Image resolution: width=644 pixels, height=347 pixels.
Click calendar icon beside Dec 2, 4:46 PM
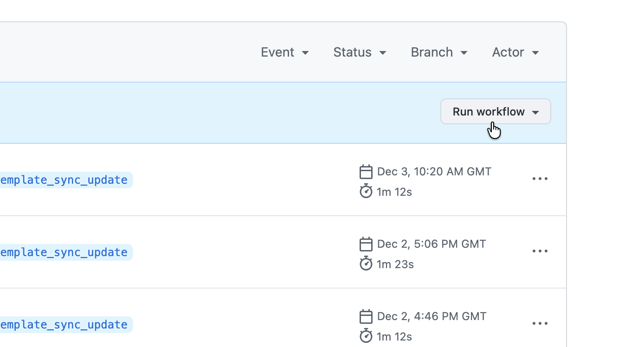point(366,316)
